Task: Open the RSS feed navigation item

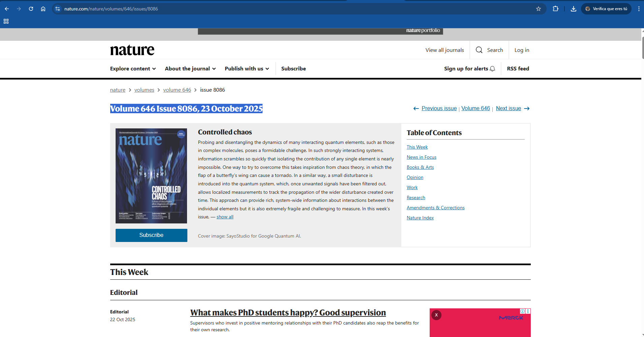Action: pos(518,69)
